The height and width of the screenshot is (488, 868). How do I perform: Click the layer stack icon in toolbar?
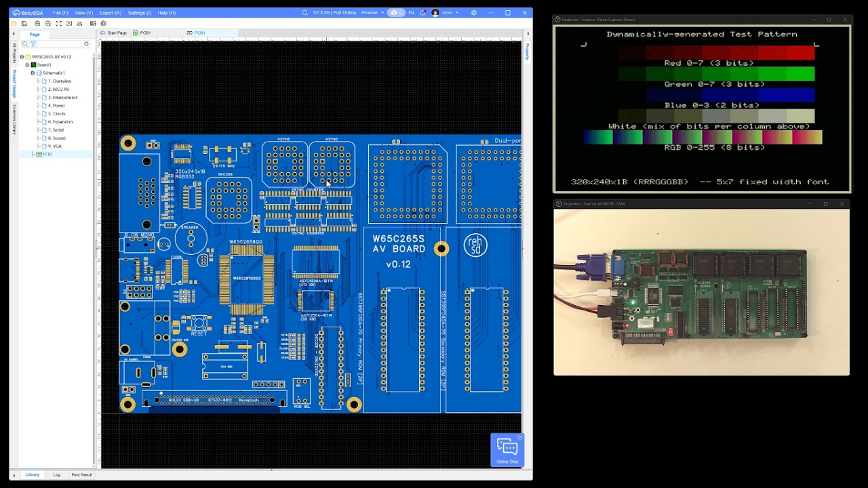pyautogui.click(x=79, y=23)
